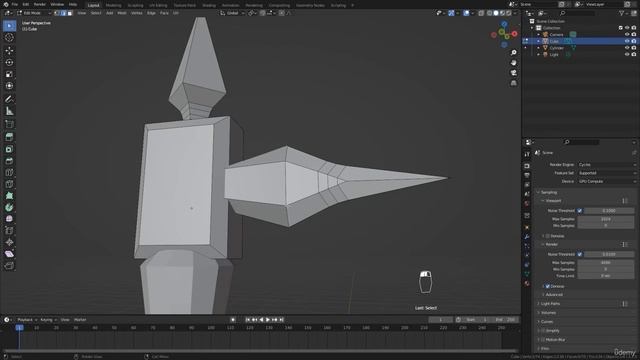Viewport: 640px width, 360px height.
Task: Select the Shear tool
Action: coord(9,254)
